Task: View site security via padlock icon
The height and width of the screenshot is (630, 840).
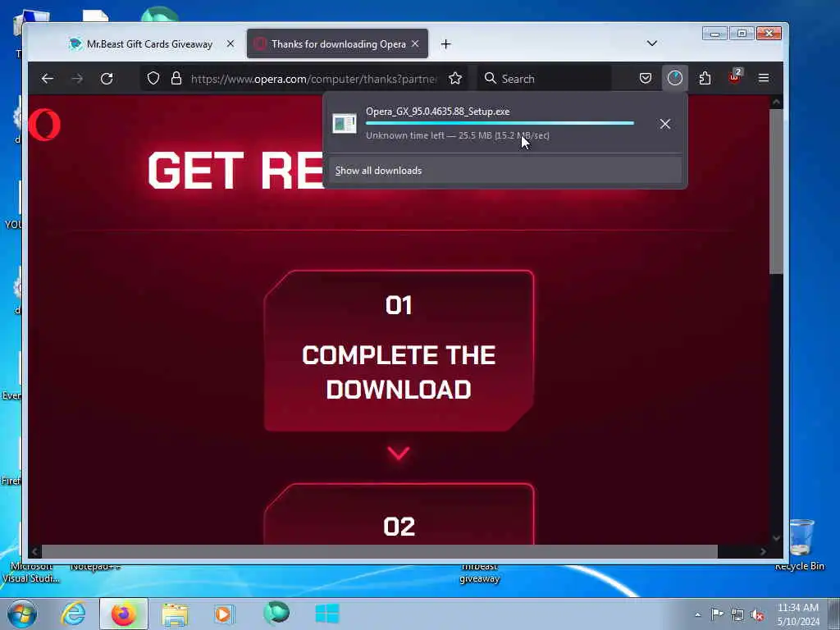Action: (x=176, y=79)
